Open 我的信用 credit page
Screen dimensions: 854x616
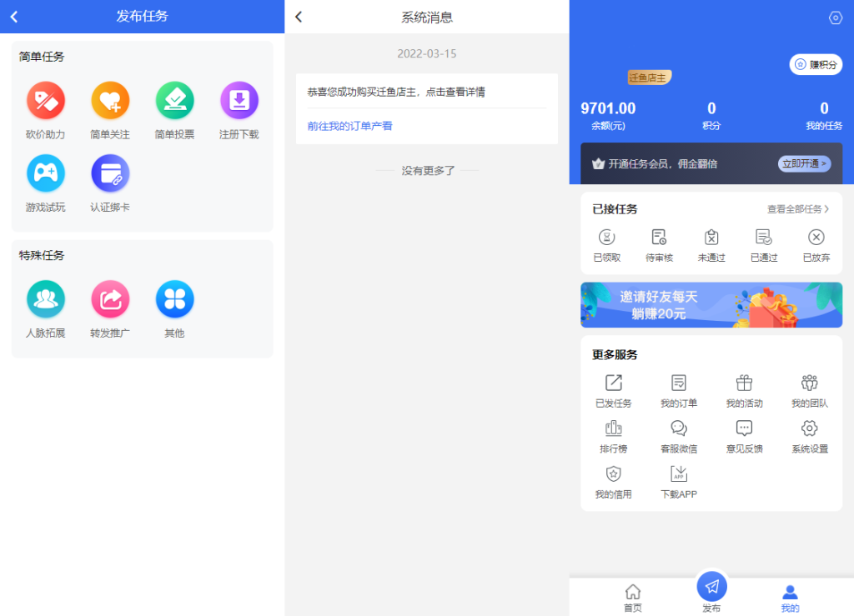pos(614,480)
